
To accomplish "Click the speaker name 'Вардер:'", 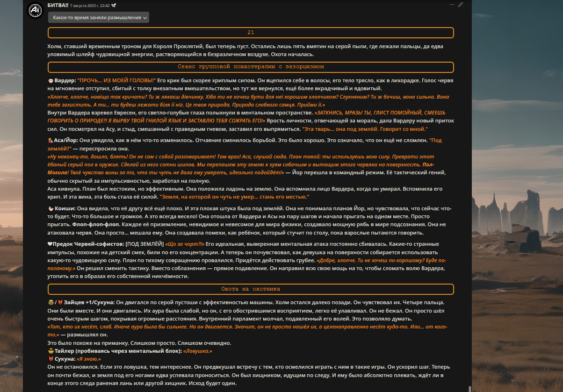I will pyautogui.click(x=65, y=81).
